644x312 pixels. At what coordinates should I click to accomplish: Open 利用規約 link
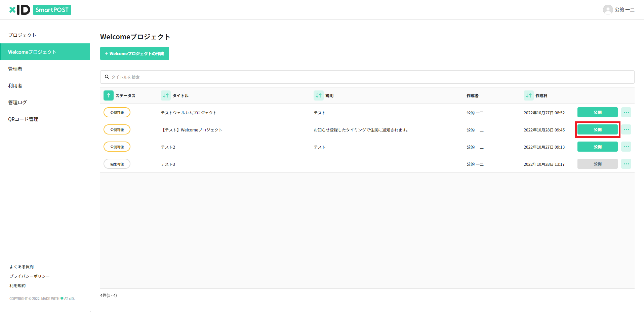[17, 286]
